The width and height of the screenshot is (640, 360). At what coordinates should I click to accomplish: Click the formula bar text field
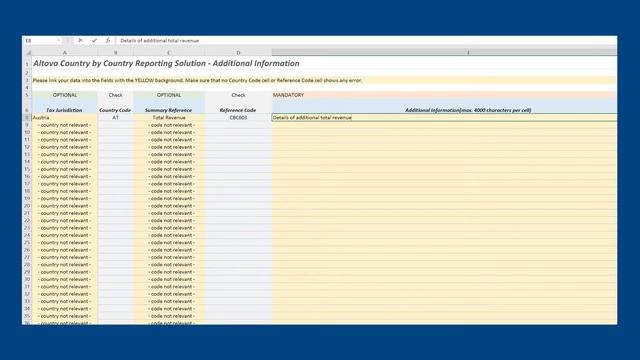coord(367,40)
